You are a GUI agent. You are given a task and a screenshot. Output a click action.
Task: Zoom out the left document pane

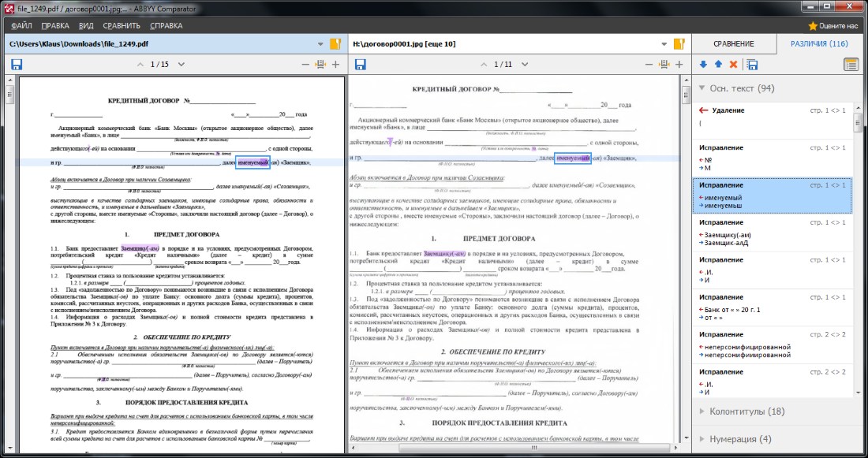(x=305, y=65)
